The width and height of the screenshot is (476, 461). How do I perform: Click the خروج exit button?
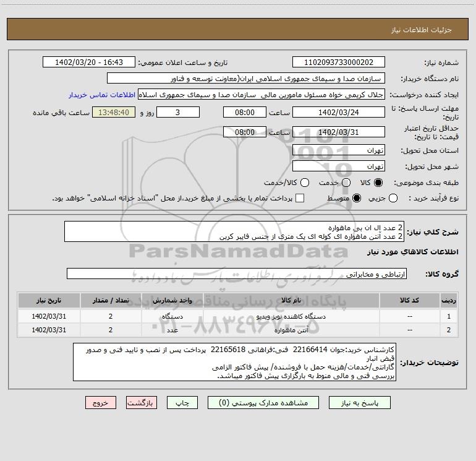(101, 403)
